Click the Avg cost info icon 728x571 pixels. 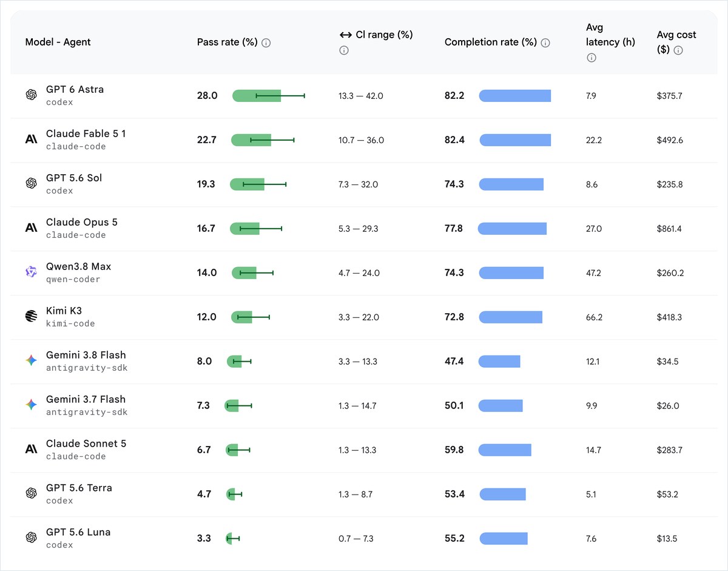678,50
